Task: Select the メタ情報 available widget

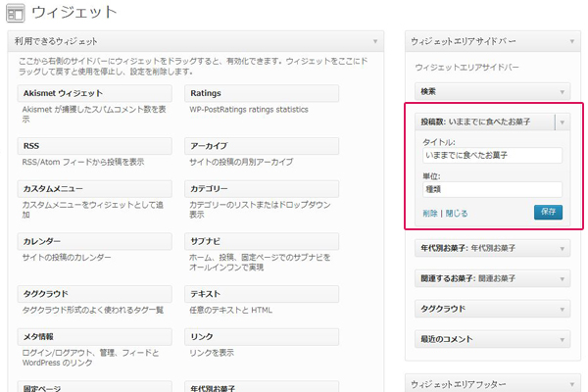Action: pos(94,337)
